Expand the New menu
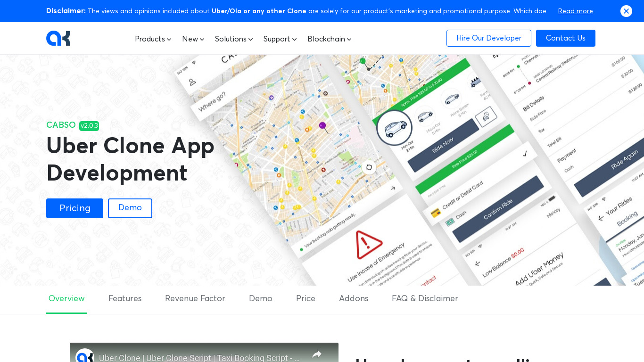 coord(193,39)
